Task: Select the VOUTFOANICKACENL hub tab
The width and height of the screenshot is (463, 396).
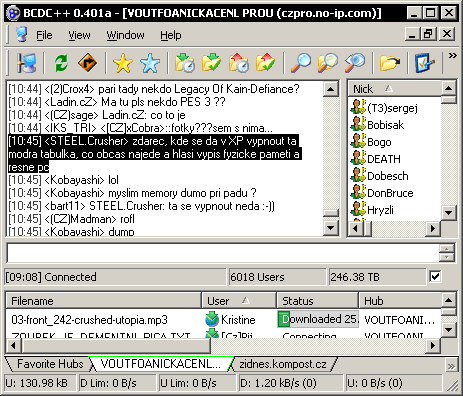Action: 161,364
